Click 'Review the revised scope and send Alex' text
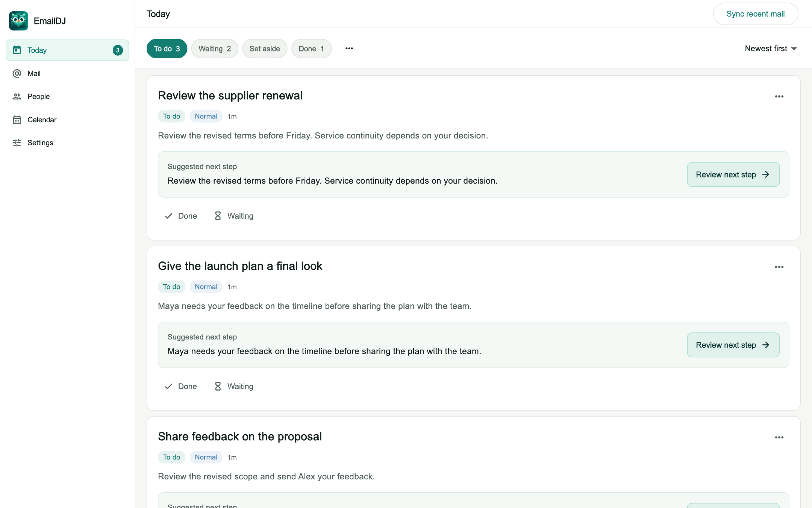This screenshot has height=508, width=812. point(237,476)
